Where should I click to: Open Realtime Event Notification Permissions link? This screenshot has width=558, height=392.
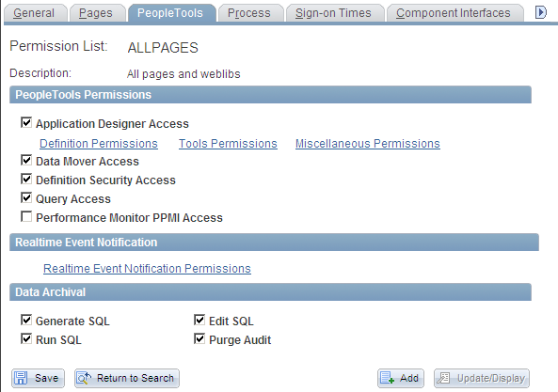point(147,269)
